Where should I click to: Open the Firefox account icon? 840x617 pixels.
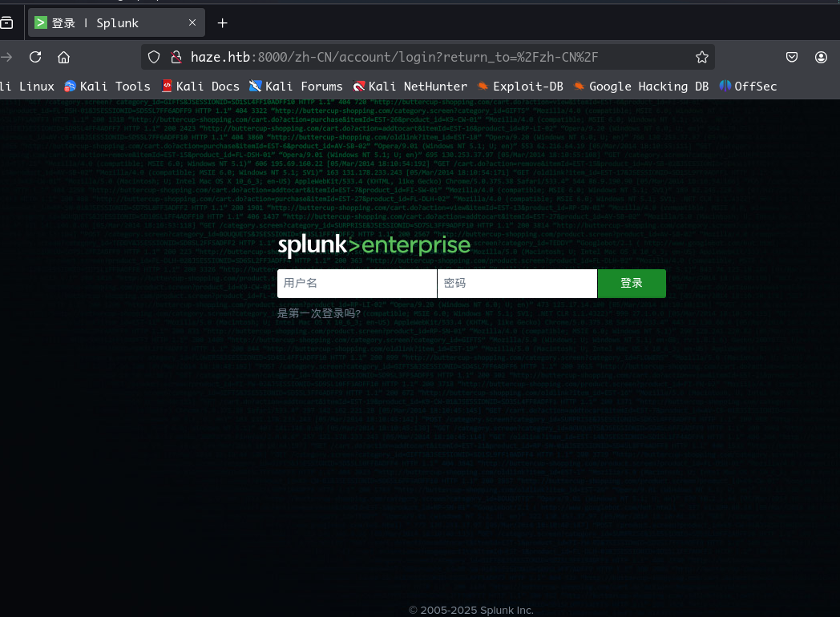[x=821, y=57]
